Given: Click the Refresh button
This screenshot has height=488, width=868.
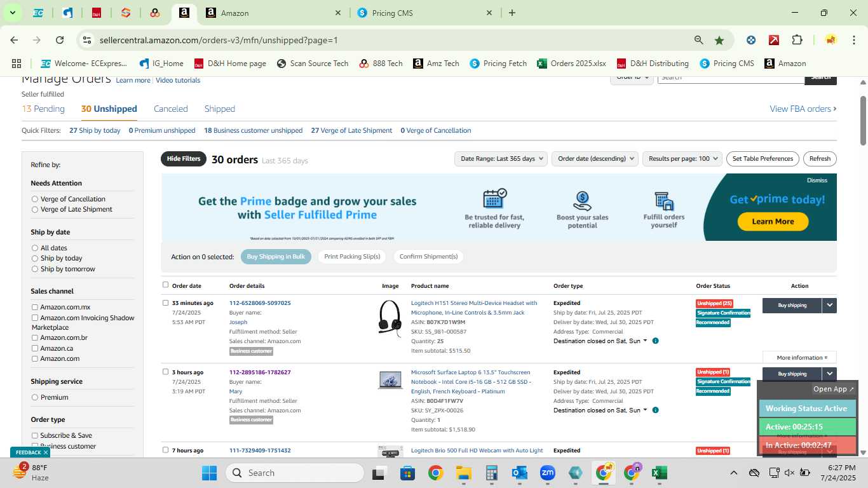Looking at the screenshot, I should click(820, 159).
